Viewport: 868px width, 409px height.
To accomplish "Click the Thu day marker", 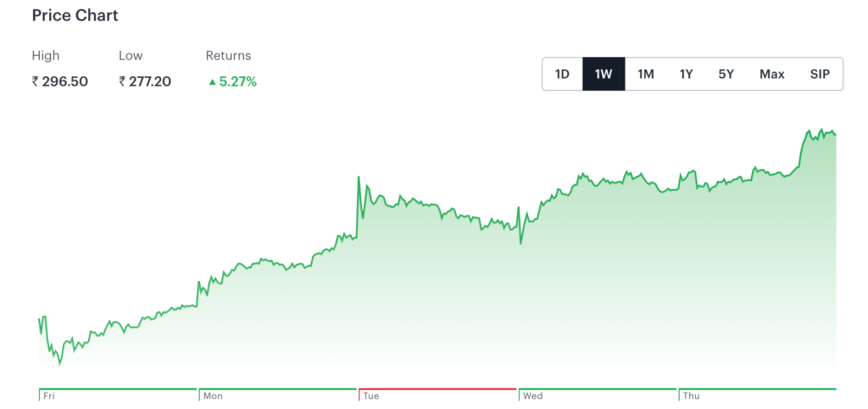I will point(692,396).
